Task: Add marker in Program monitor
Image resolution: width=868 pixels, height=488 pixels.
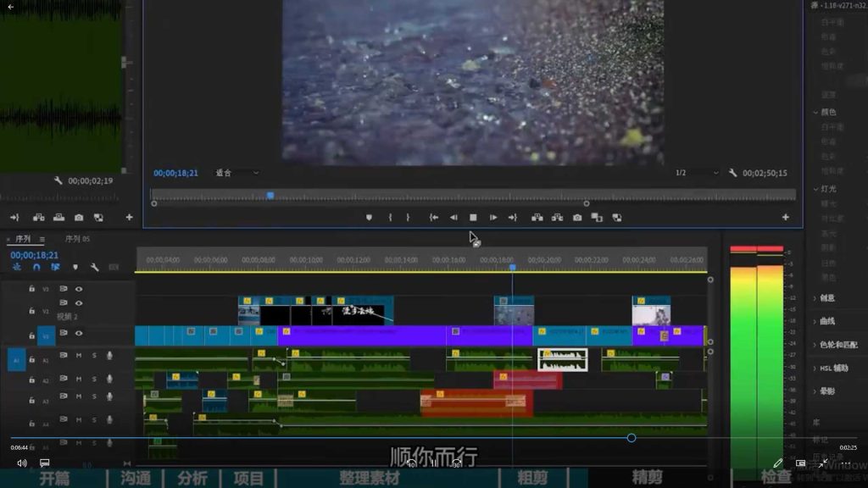Action: (370, 218)
